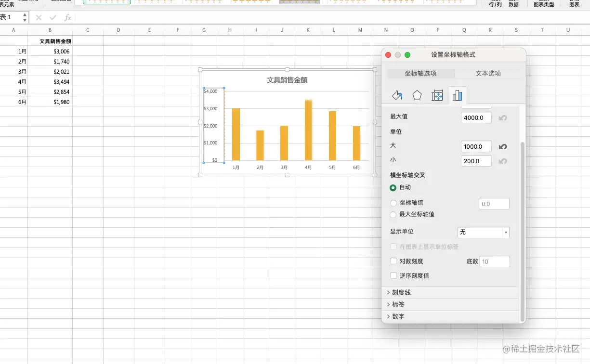Screen dimensions: 590x364
Task: Click the formula bar cancel X icon
Action: tap(39, 17)
